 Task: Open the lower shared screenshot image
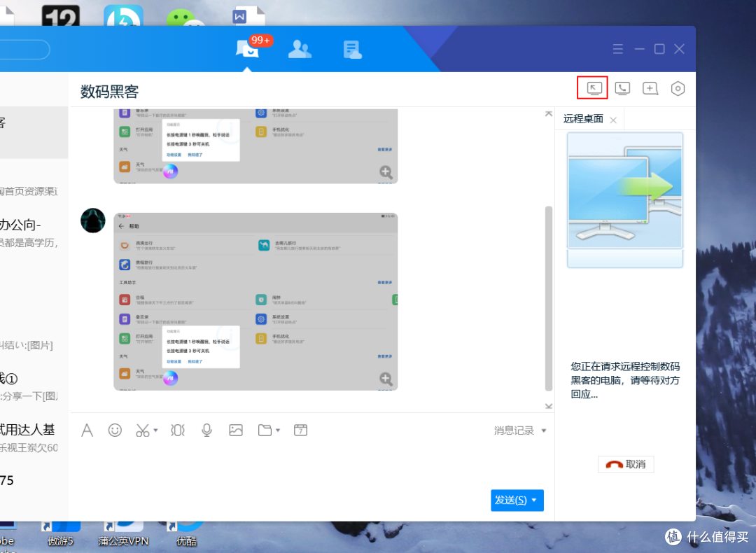pos(255,302)
